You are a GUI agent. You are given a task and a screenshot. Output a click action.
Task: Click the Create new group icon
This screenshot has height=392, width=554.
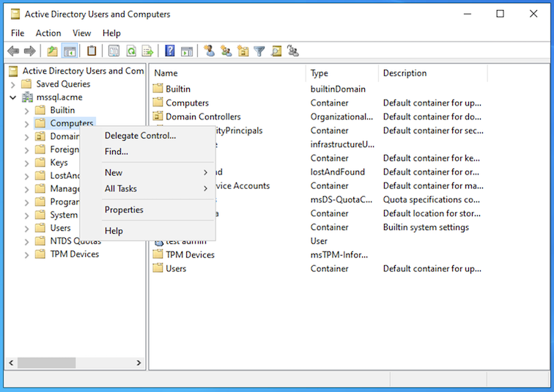[226, 51]
